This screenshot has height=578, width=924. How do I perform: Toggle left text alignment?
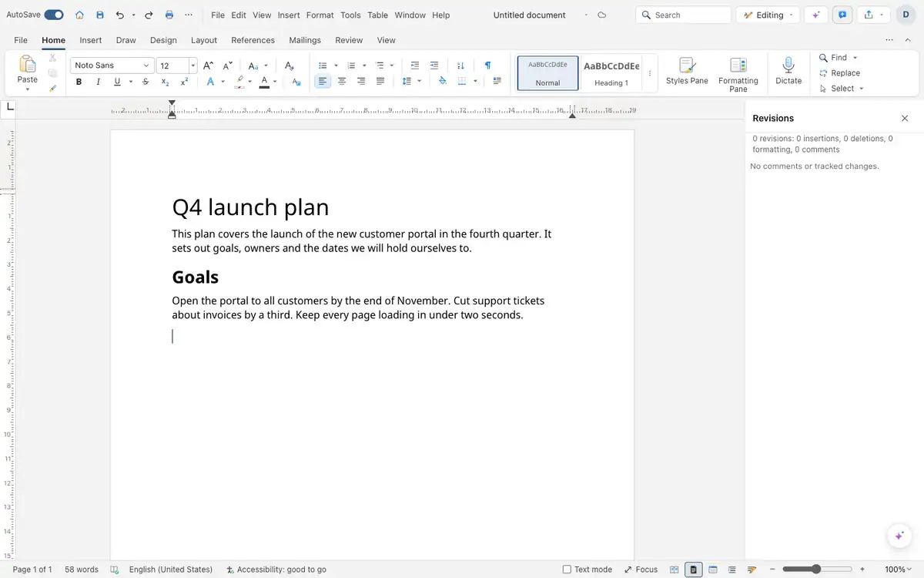[x=323, y=81]
